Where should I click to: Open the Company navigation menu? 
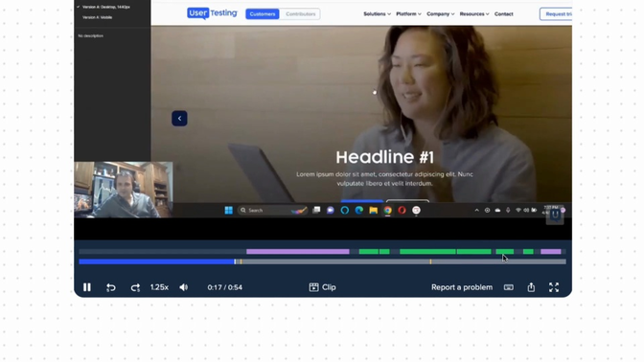point(440,14)
